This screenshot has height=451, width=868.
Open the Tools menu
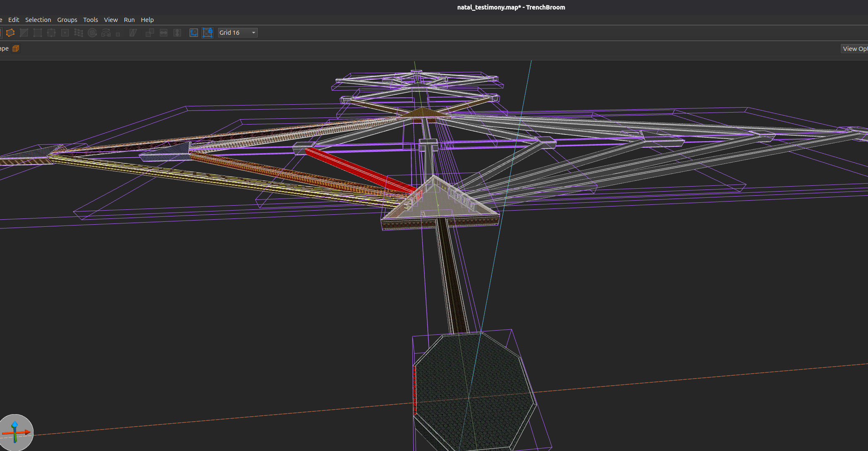tap(91, 20)
